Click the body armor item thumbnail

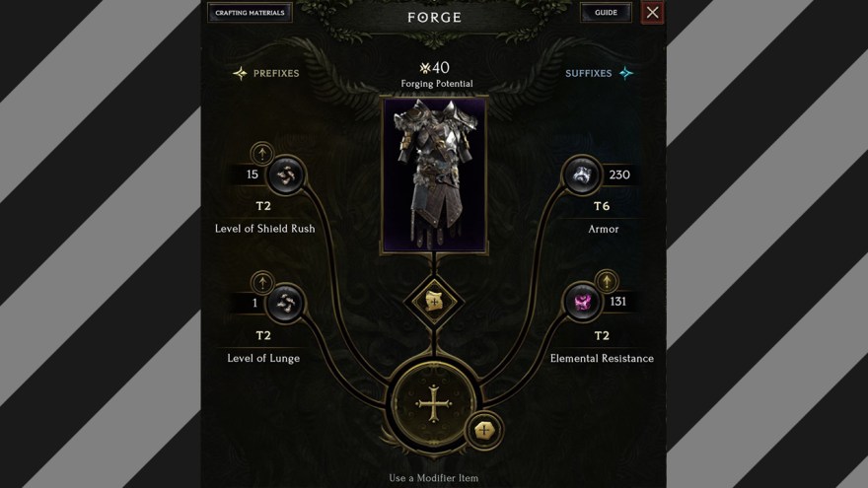[434, 175]
